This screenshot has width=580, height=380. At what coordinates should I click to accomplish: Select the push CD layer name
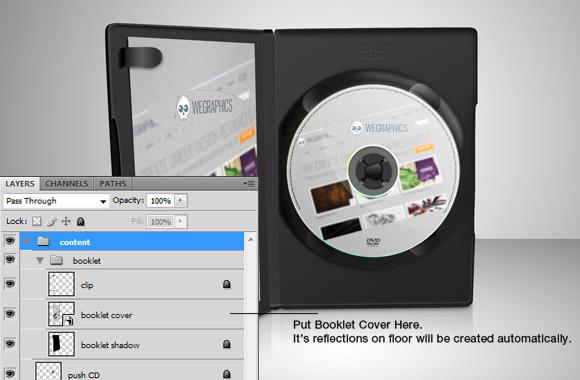point(84,375)
